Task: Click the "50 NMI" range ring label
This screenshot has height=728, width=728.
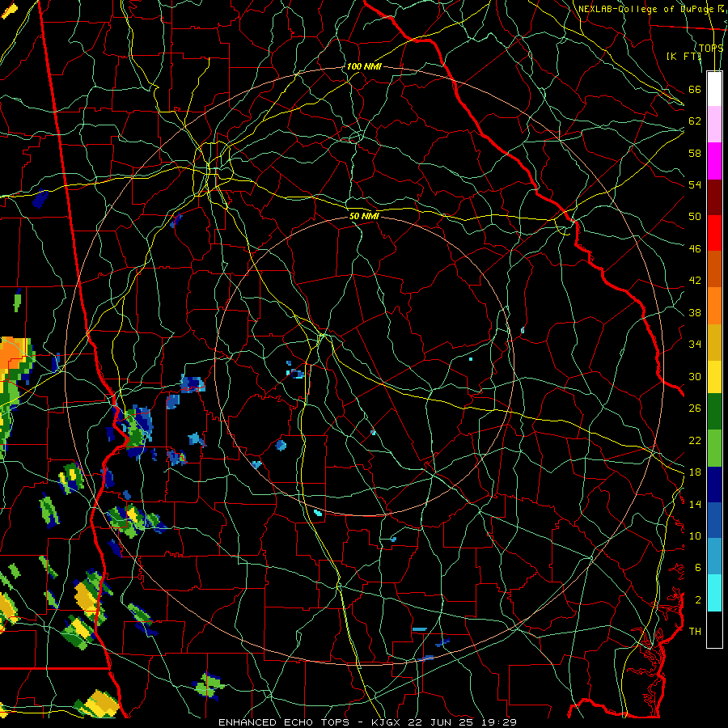Action: point(365,216)
